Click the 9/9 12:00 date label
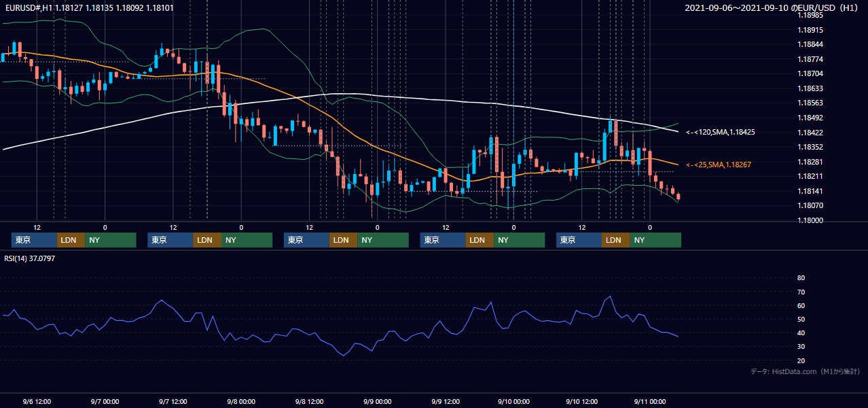 pos(445,401)
